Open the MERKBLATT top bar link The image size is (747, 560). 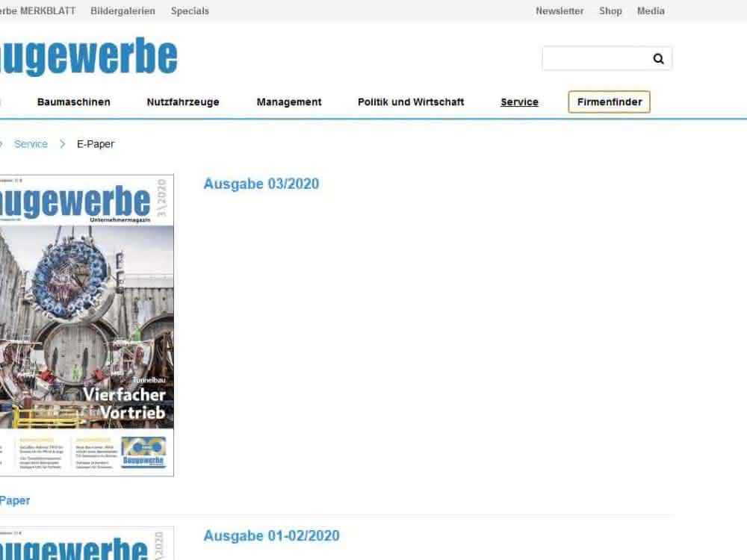[37, 10]
